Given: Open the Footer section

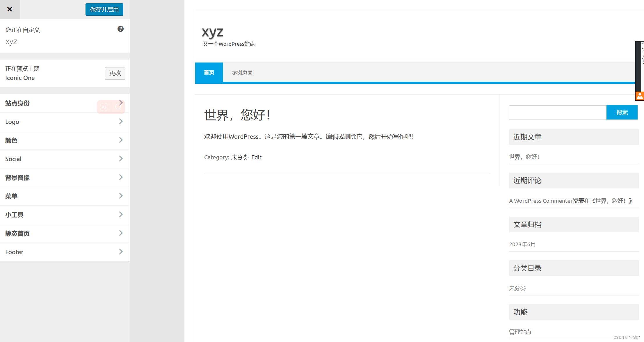Looking at the screenshot, I should click(x=65, y=252).
